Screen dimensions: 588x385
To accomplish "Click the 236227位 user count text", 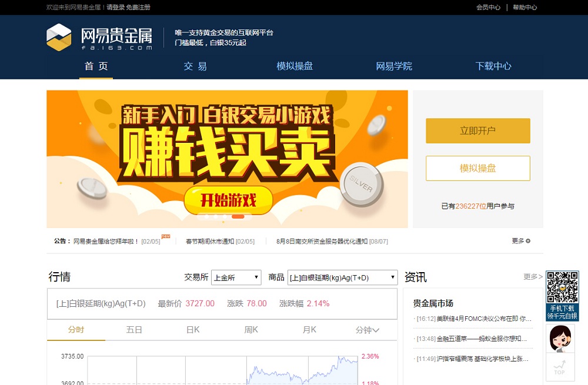I will click(470, 206).
